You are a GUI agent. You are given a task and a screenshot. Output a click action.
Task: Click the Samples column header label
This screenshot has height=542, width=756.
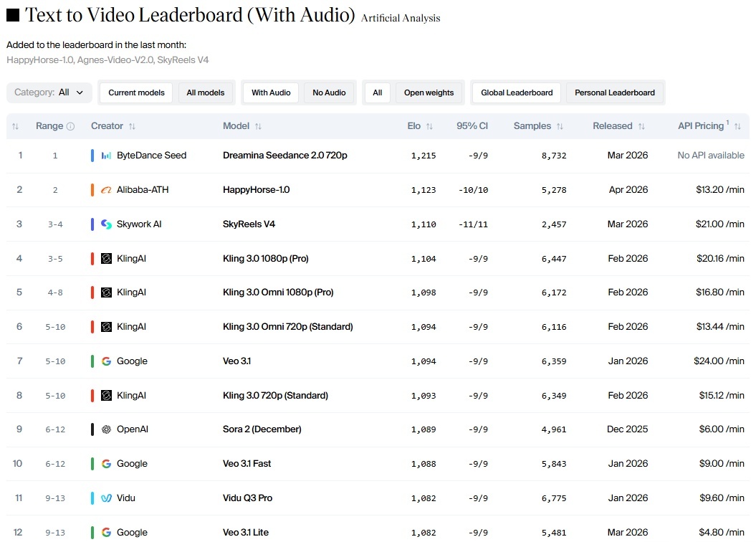tap(532, 126)
